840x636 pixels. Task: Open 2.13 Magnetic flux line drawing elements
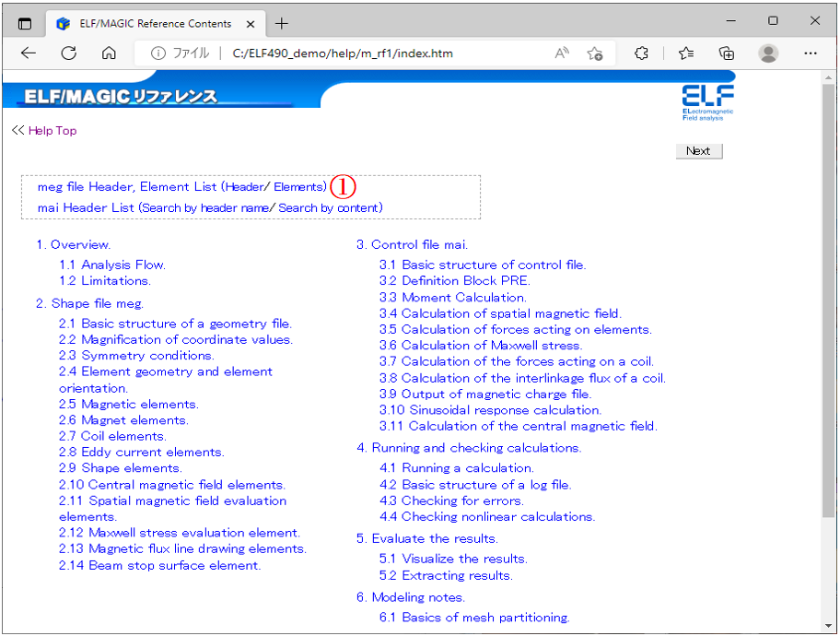[182, 549]
